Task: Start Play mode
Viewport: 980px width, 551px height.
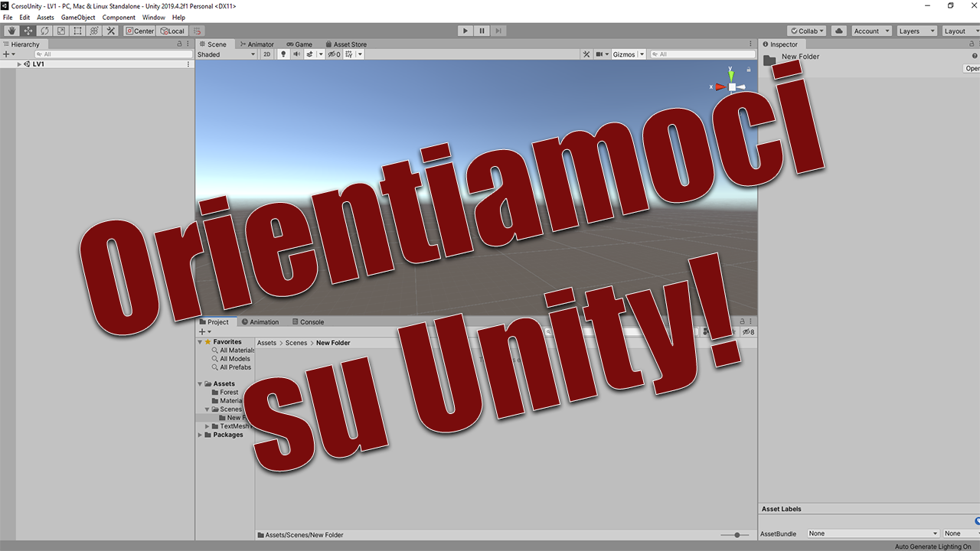Action: point(465,31)
